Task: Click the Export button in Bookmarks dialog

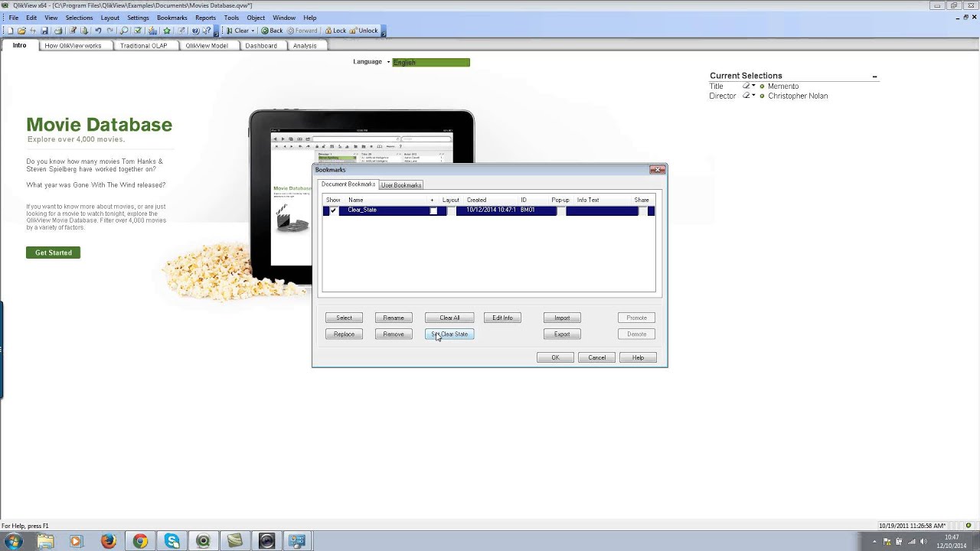Action: click(562, 334)
